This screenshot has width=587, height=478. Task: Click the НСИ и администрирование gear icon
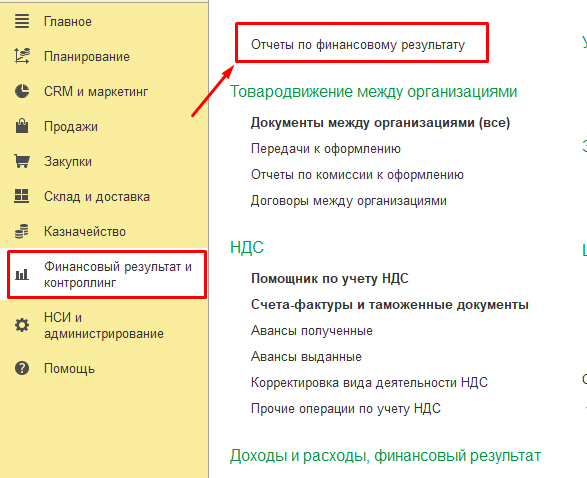tap(22, 325)
